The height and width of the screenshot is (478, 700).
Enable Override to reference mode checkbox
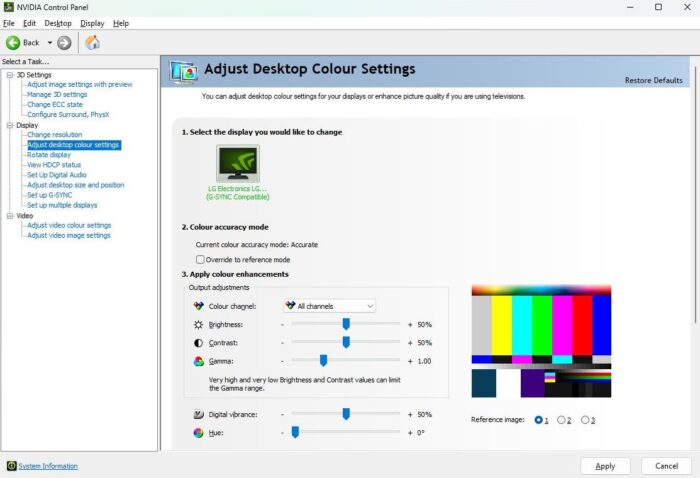click(x=200, y=259)
